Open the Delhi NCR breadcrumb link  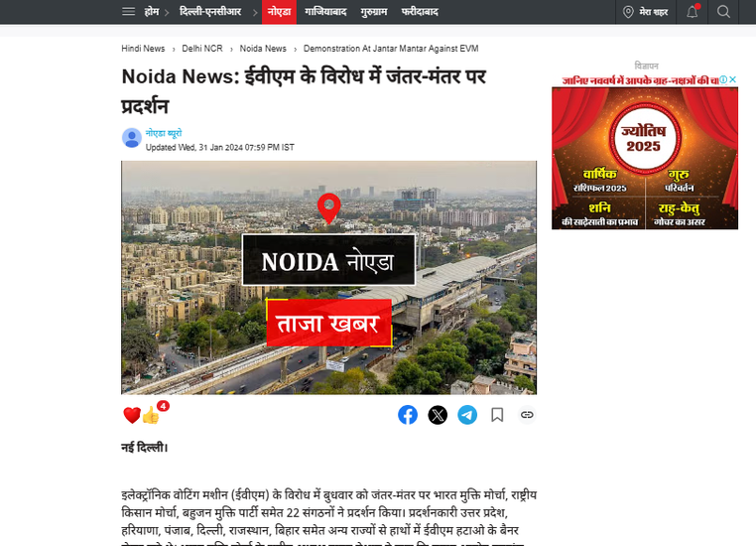202,49
